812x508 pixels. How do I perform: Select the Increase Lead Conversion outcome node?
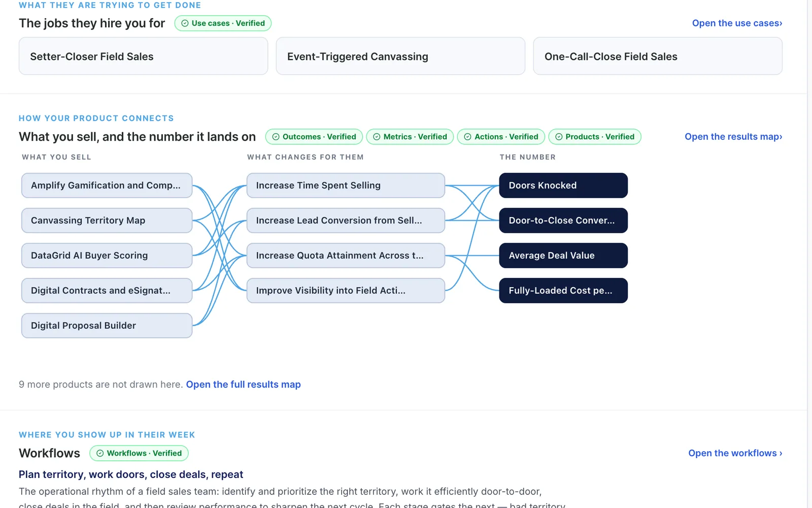[346, 220]
